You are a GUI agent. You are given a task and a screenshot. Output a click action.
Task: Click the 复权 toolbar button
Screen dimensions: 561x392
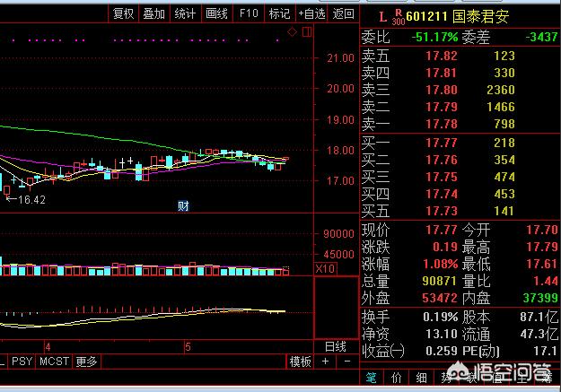pos(124,13)
